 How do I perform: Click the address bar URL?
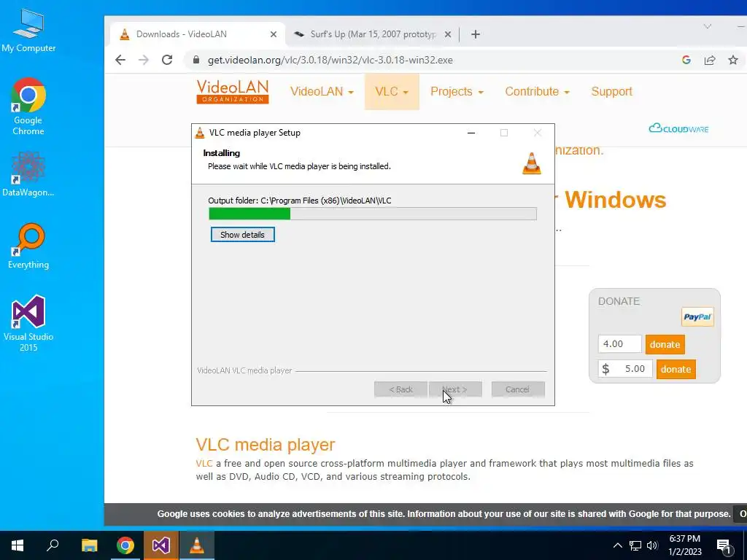click(330, 60)
